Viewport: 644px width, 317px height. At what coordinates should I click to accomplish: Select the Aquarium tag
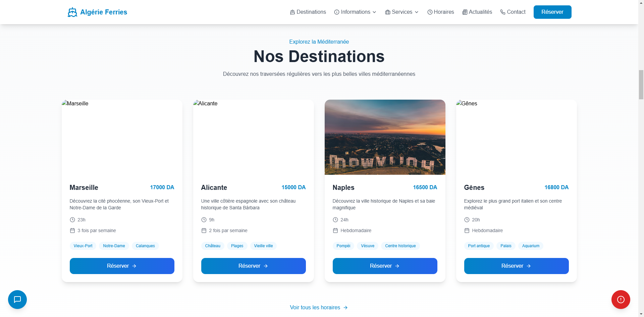pos(531,246)
